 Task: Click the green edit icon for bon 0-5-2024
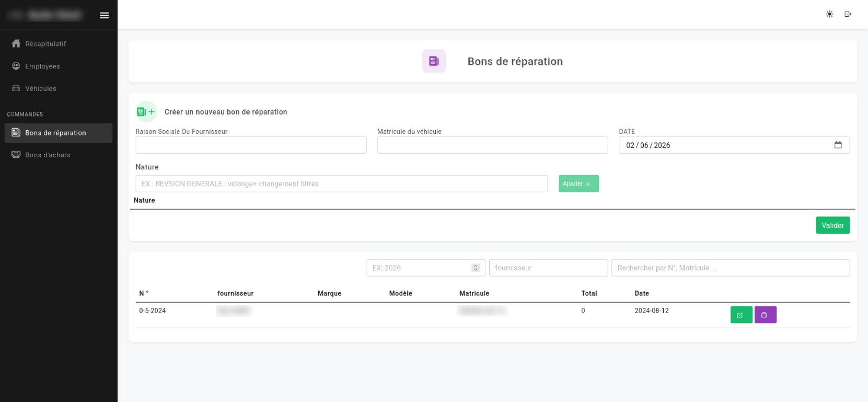[x=740, y=315]
